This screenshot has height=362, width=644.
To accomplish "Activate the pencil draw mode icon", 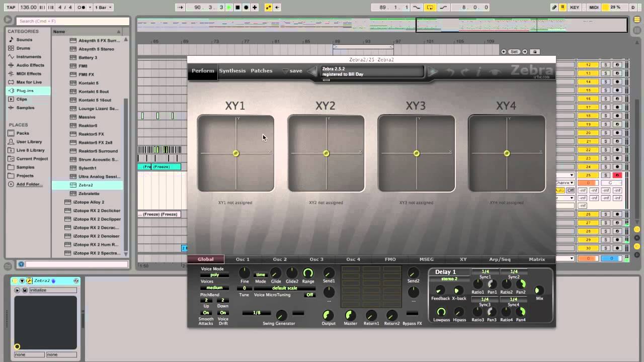I will pyautogui.click(x=554, y=8).
